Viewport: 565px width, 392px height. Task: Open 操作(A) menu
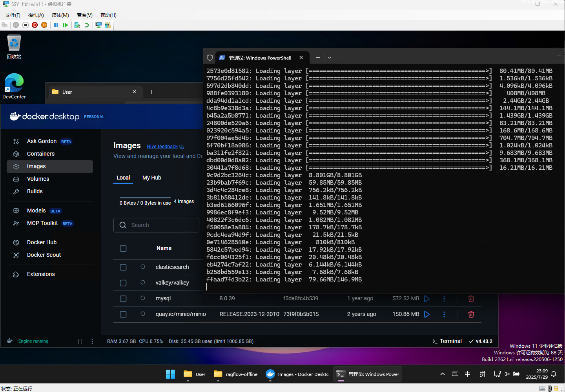[x=36, y=15]
